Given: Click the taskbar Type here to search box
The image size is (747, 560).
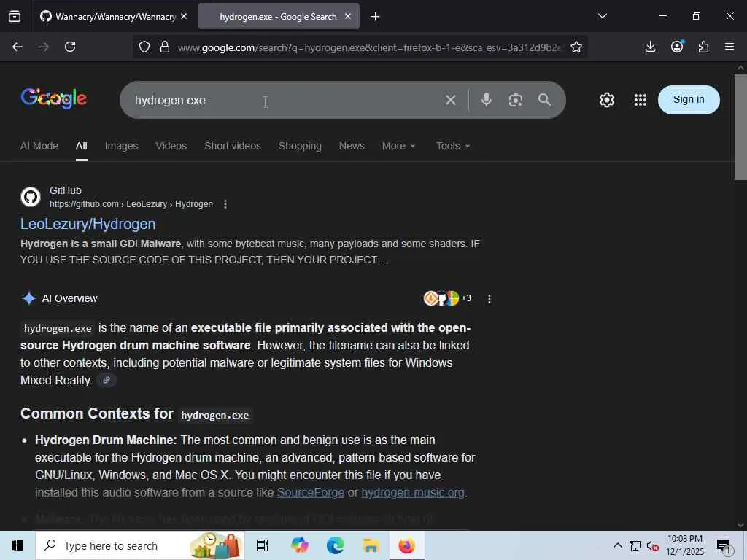Looking at the screenshot, I should 140,545.
